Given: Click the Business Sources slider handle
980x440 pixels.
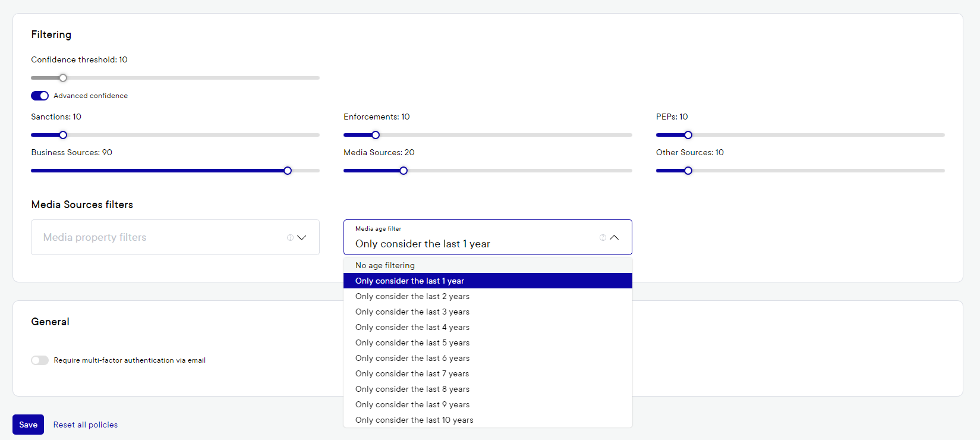Looking at the screenshot, I should [x=288, y=171].
